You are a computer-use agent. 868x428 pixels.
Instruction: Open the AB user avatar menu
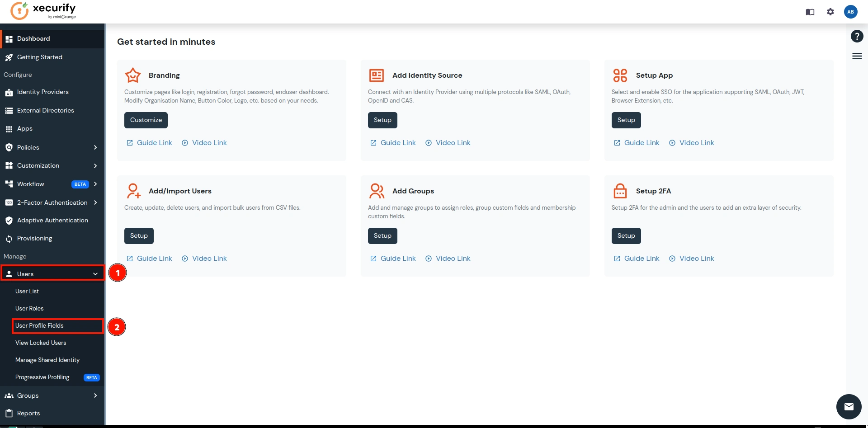850,12
